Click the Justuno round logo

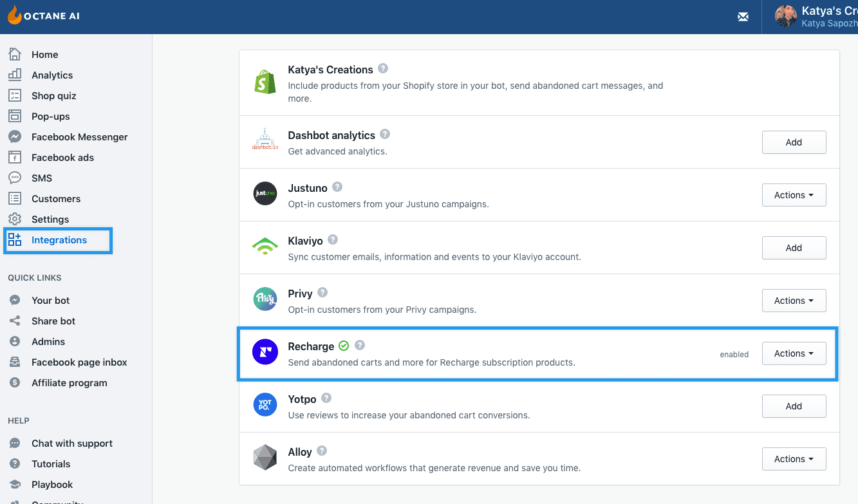[x=265, y=193]
